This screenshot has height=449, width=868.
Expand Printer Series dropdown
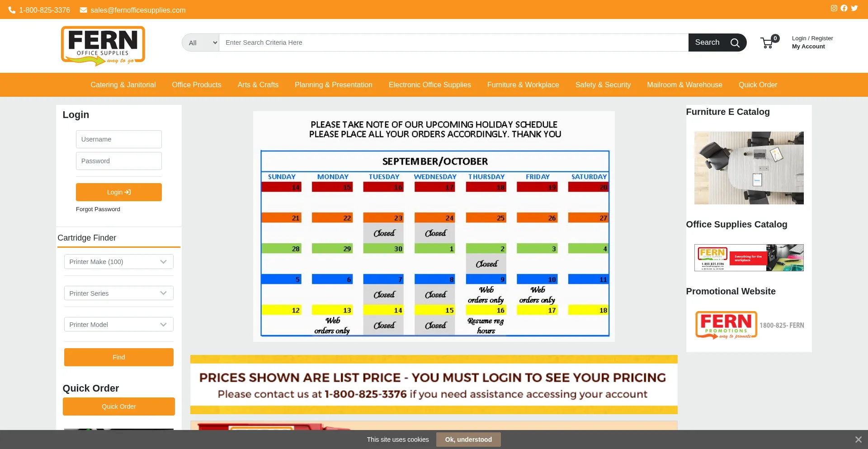(119, 293)
